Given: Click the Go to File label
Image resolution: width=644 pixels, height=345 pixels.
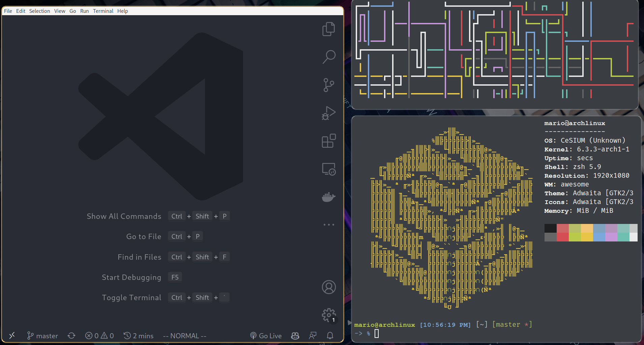Looking at the screenshot, I should 144,236.
